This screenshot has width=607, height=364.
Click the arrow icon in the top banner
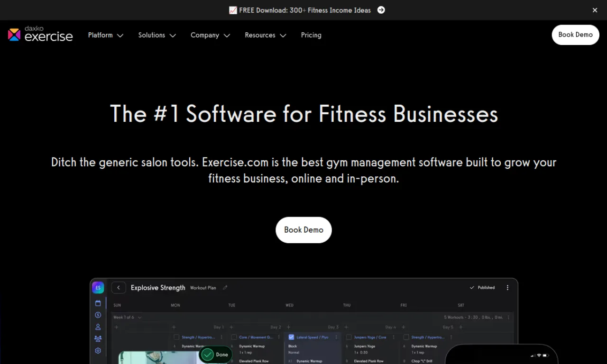(381, 10)
